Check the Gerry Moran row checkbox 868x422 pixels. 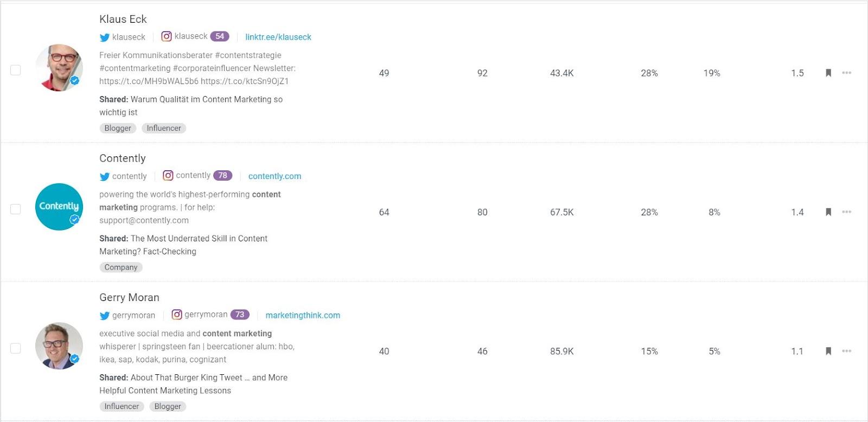point(16,348)
